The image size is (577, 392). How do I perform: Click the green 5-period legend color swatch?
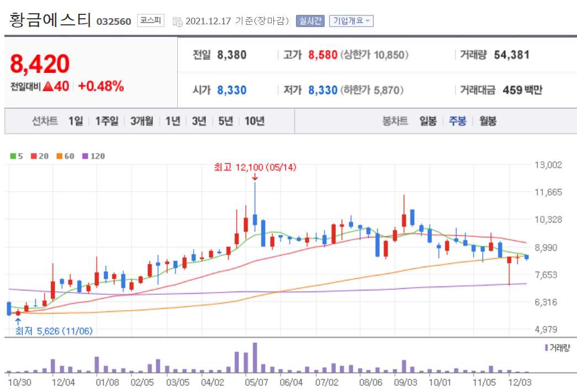point(12,156)
